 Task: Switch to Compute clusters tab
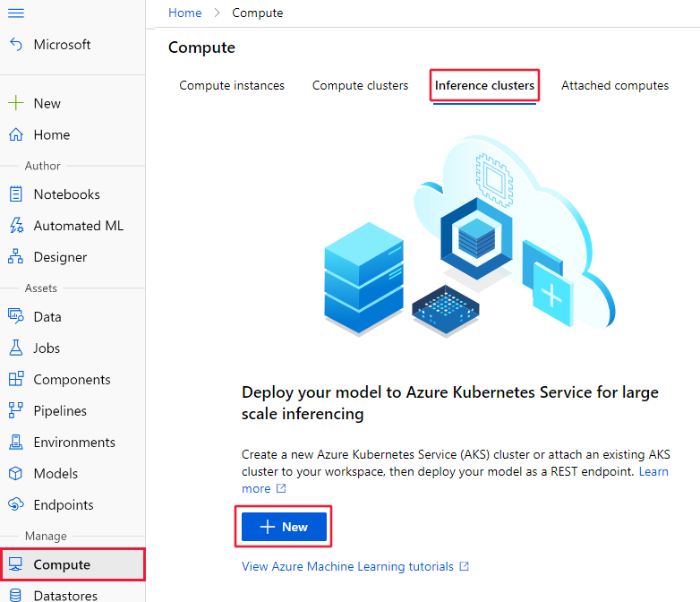(x=360, y=86)
